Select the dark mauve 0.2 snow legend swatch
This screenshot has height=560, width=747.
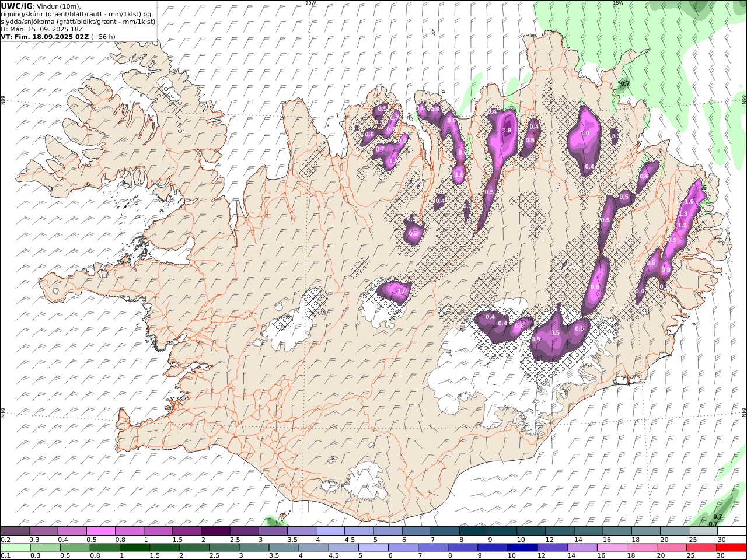pyautogui.click(x=15, y=531)
